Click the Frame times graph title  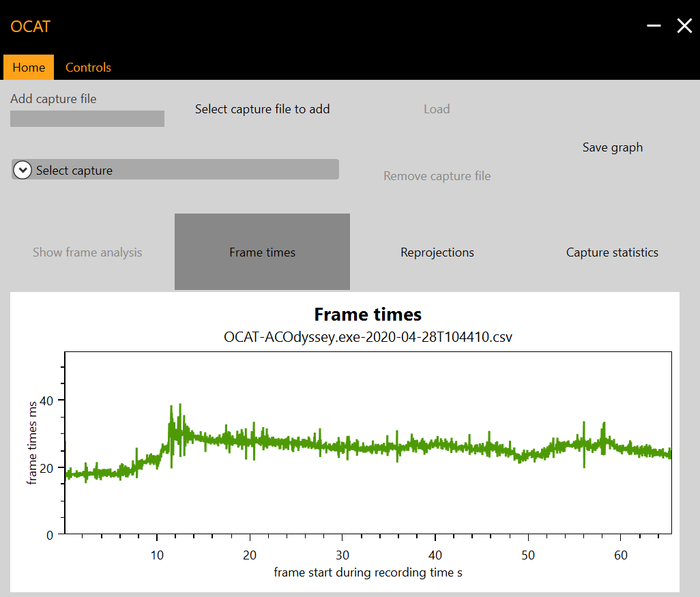[x=368, y=315]
